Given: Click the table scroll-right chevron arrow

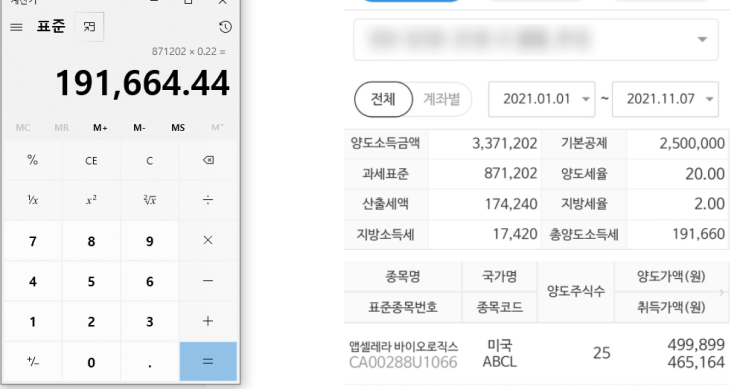Looking at the screenshot, I should pyautogui.click(x=722, y=292).
